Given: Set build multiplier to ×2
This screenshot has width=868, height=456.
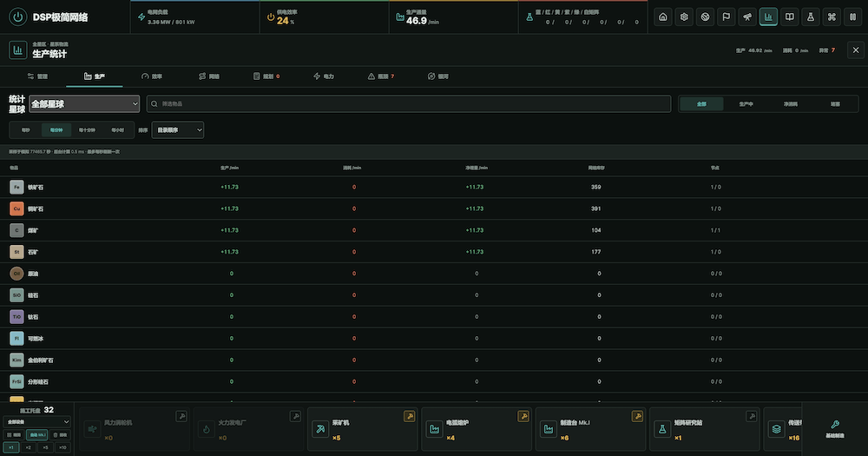Looking at the screenshot, I should tap(29, 447).
